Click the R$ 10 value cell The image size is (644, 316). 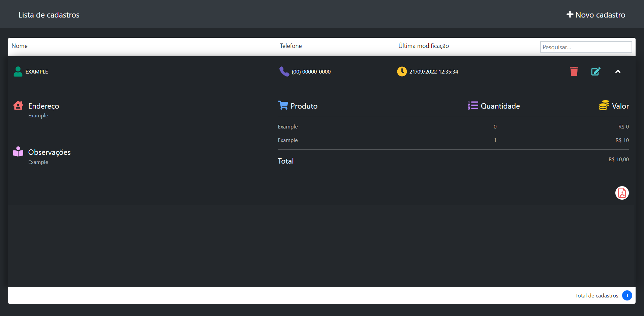pyautogui.click(x=622, y=140)
